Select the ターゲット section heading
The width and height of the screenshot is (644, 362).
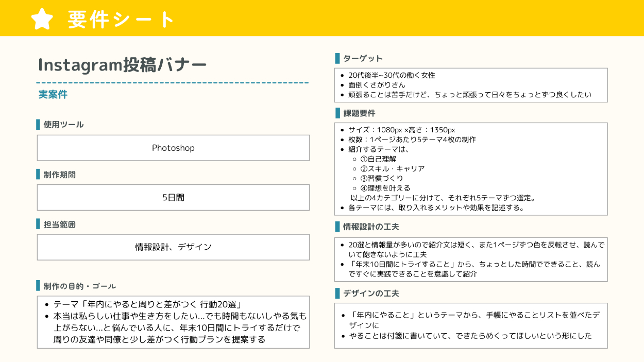(363, 58)
